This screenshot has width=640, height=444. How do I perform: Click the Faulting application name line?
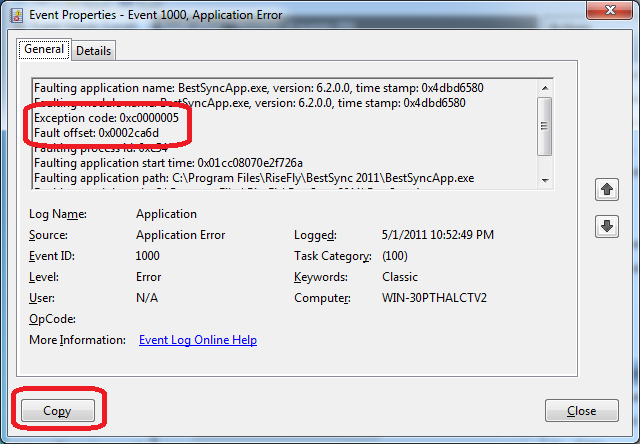(259, 88)
